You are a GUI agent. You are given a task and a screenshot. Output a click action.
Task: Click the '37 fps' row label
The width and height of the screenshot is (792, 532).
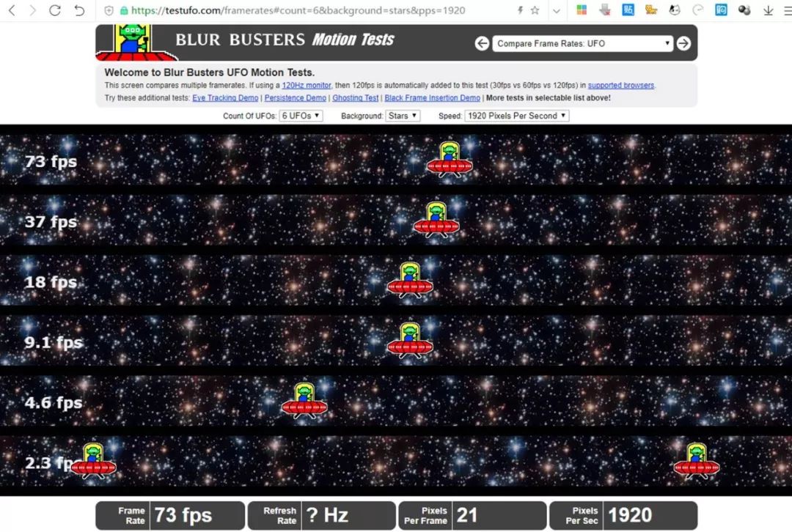[x=51, y=221]
